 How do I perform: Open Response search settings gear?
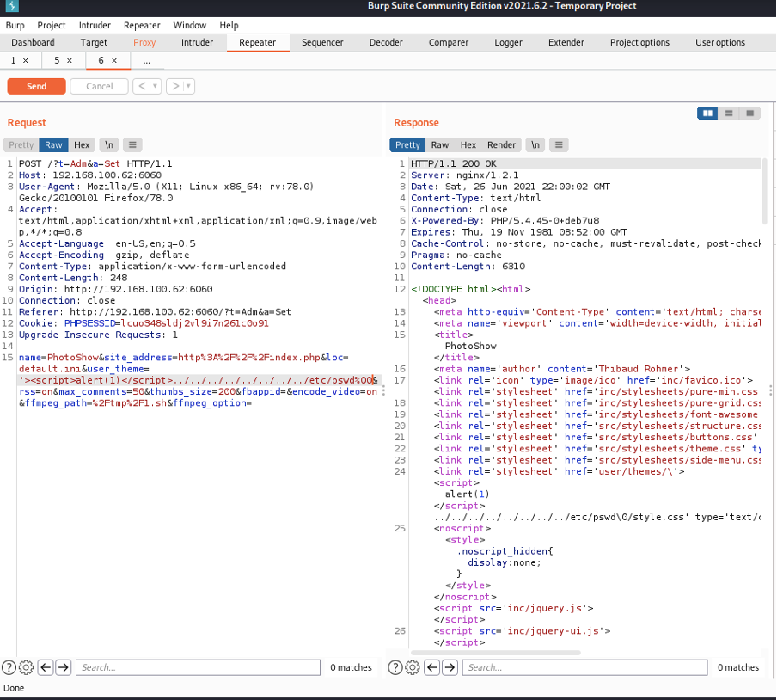[x=413, y=667]
